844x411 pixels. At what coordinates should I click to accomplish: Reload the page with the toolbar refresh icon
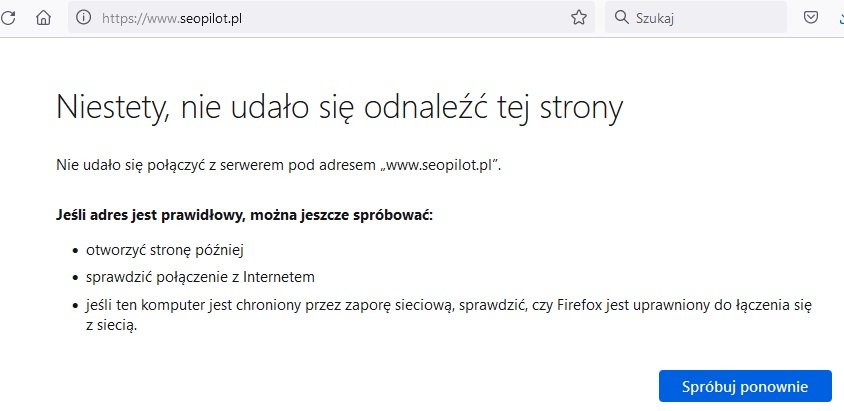click(9, 17)
